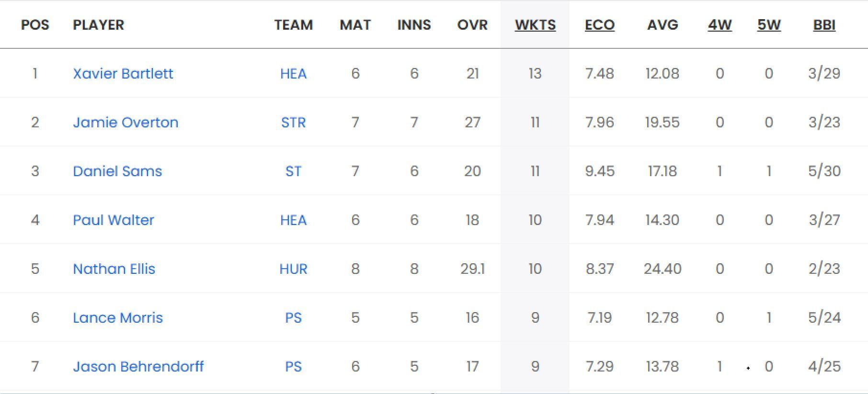Sort the table by ECO header
This screenshot has height=394, width=868.
pyautogui.click(x=599, y=25)
